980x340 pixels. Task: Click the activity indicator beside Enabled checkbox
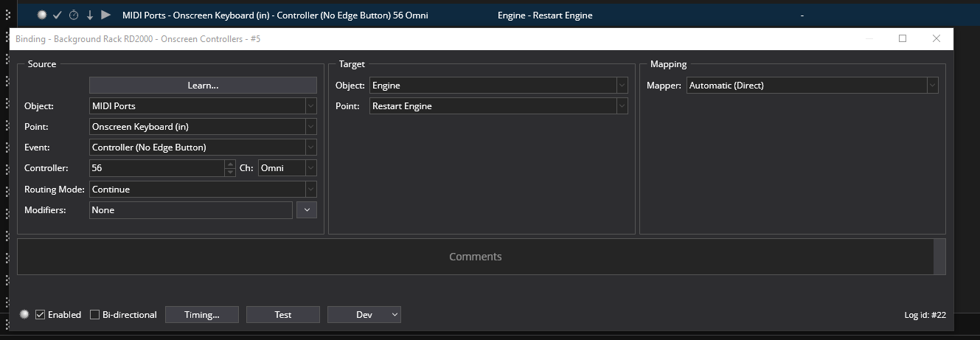pos(25,315)
